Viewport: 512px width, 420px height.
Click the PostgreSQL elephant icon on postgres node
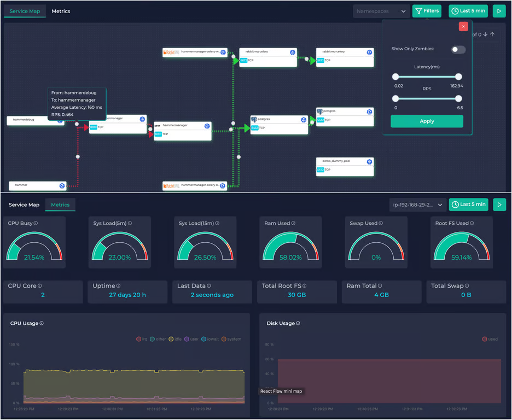coord(254,119)
